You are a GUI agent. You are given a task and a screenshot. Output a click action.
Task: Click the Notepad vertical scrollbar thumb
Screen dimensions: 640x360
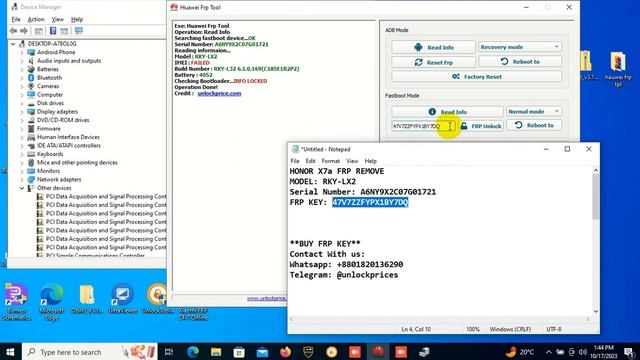tap(596, 197)
